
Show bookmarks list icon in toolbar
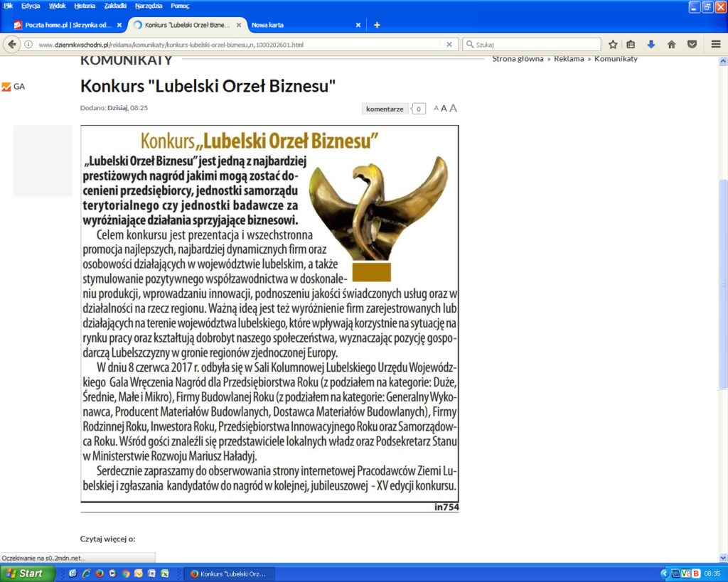pos(631,44)
